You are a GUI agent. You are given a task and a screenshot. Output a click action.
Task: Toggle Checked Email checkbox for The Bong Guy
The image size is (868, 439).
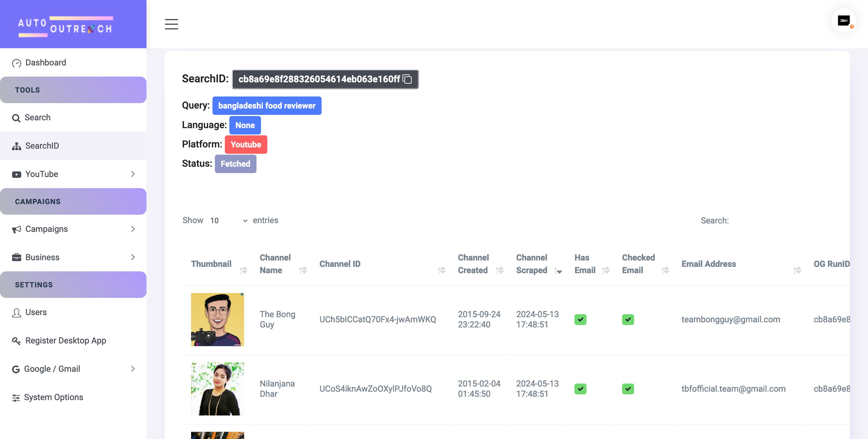(x=628, y=319)
